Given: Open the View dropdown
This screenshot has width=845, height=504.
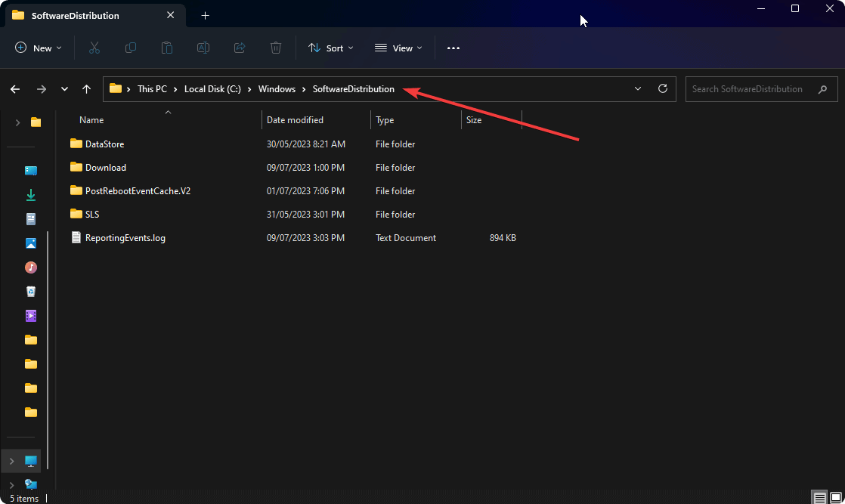Looking at the screenshot, I should coord(398,48).
